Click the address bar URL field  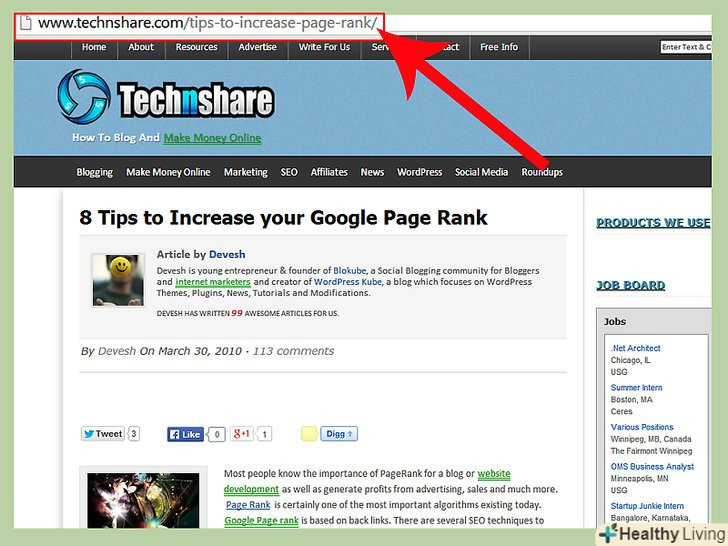click(200, 23)
